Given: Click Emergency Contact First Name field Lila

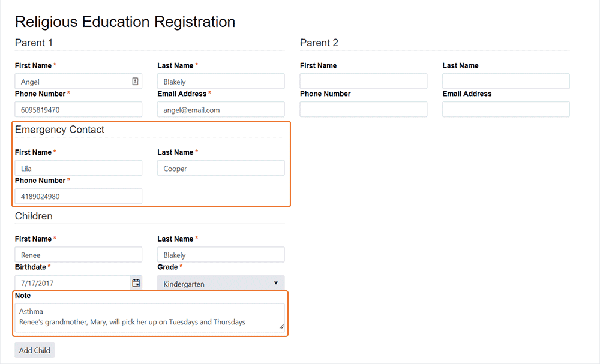Looking at the screenshot, I should click(79, 169).
